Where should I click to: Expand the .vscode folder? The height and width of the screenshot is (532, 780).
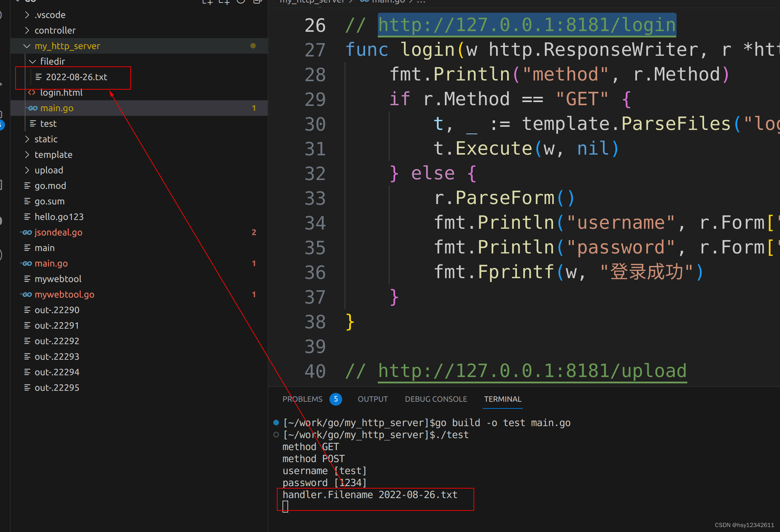tap(27, 15)
